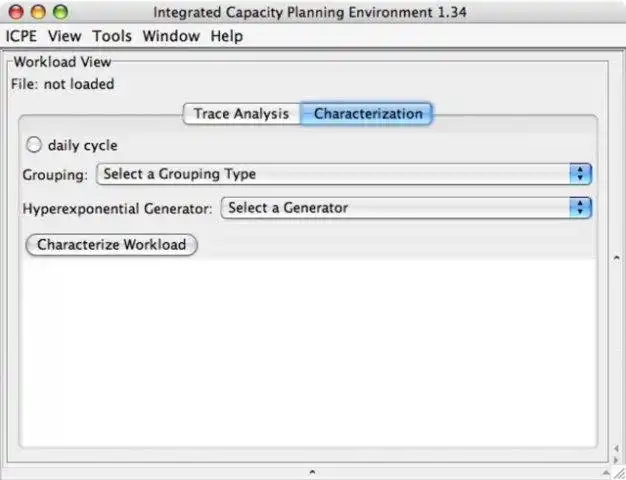Switch to the Trace Analysis tab
626x480 pixels.
pyautogui.click(x=242, y=114)
